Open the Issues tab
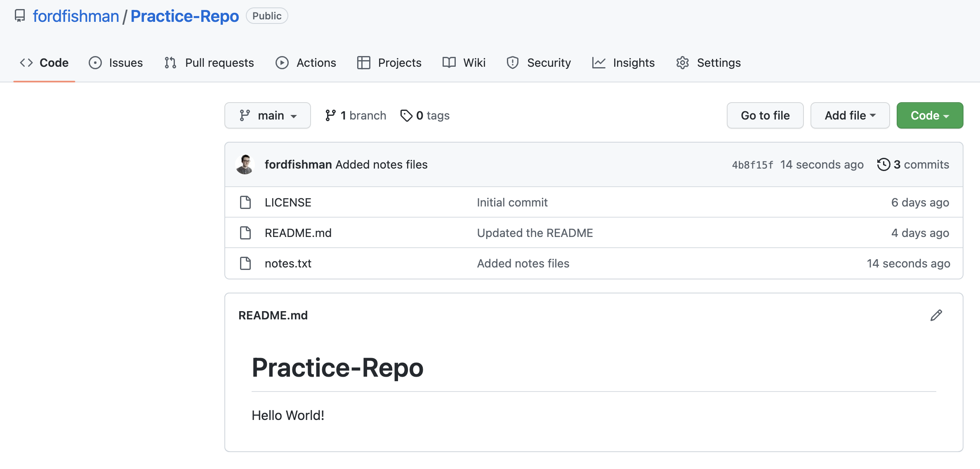The width and height of the screenshot is (980, 469). pyautogui.click(x=116, y=63)
